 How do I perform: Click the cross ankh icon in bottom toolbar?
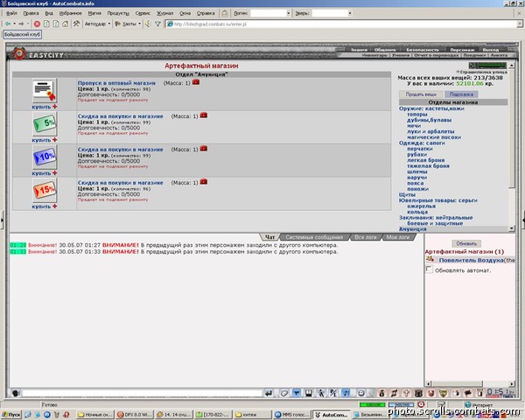(406, 393)
